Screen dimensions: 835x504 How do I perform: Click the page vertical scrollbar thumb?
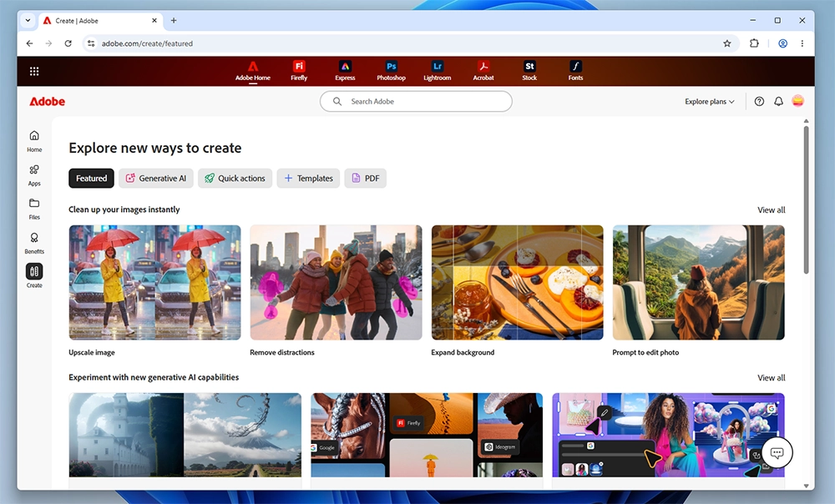tap(806, 199)
